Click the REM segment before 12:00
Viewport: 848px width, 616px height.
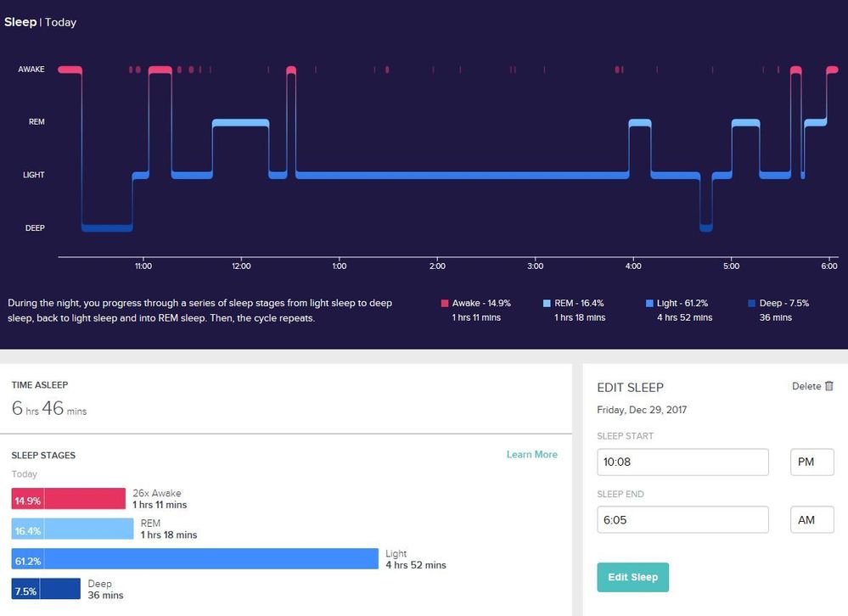(x=241, y=123)
